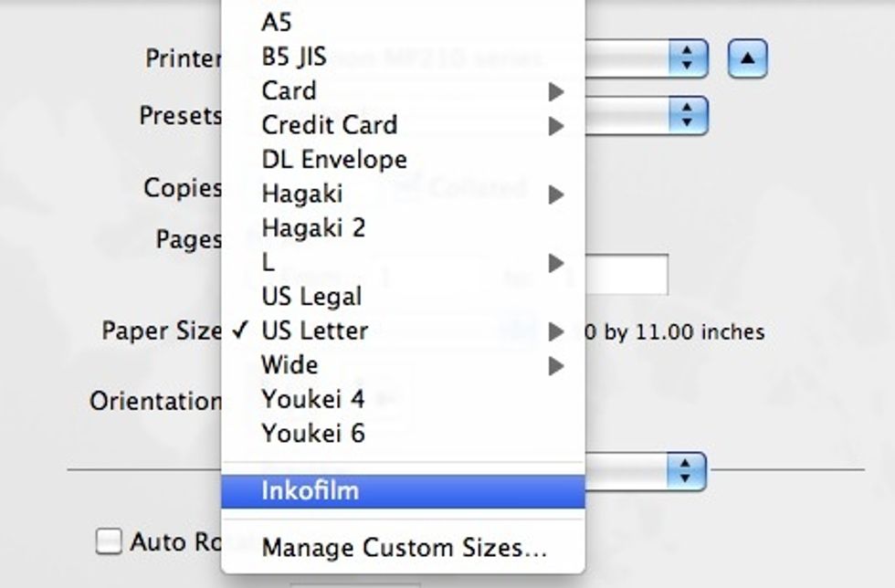Select A5 paper size
Viewport: 895px width, 588px height.
[x=277, y=22]
